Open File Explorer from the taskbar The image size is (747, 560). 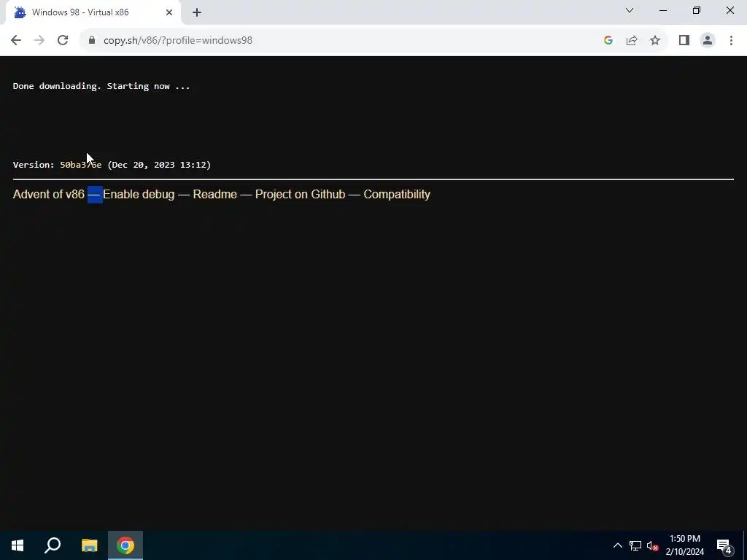click(x=89, y=545)
